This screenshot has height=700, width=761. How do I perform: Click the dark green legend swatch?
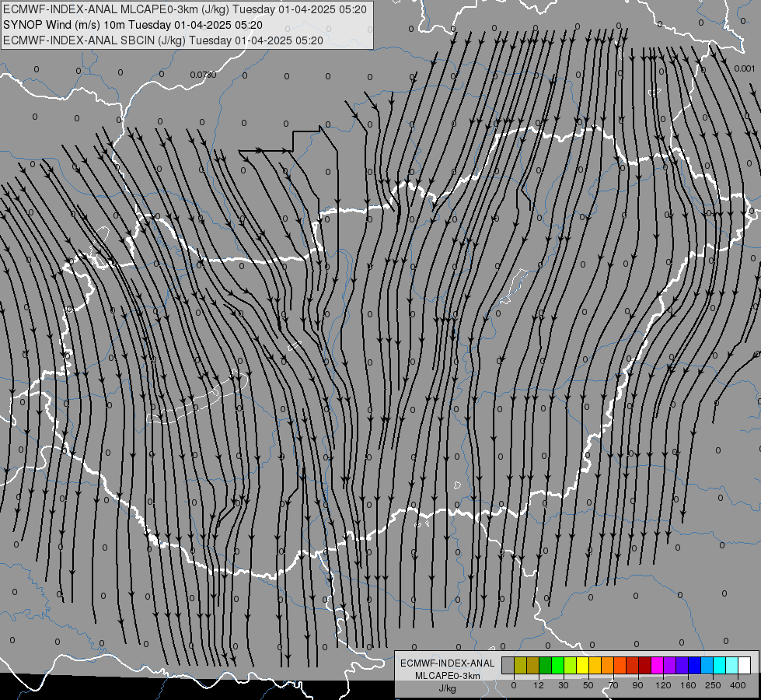click(x=545, y=665)
